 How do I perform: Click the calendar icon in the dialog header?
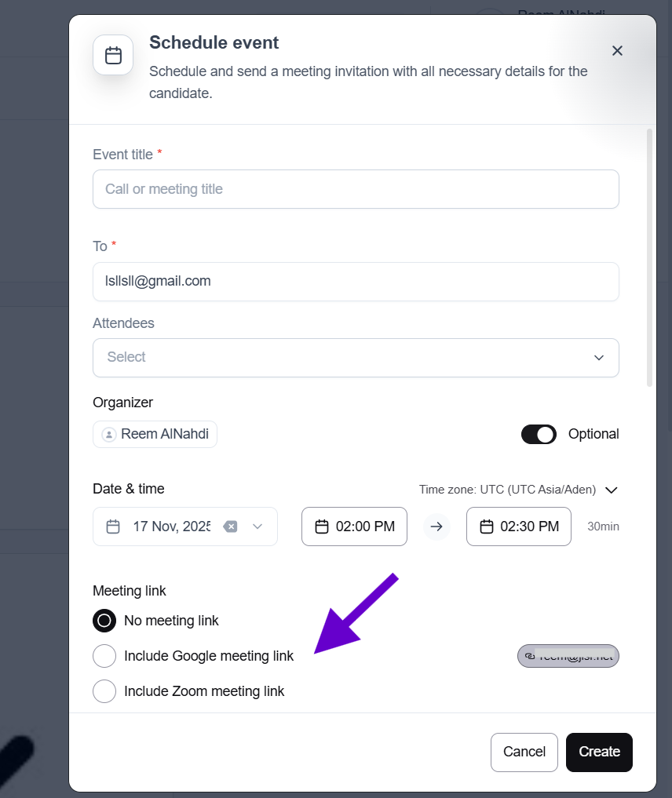pos(113,55)
